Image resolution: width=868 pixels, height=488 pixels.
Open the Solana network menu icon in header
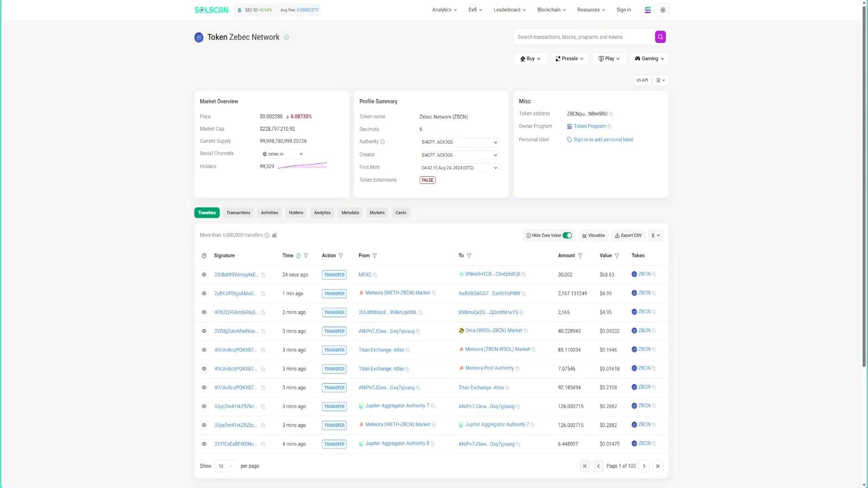[648, 10]
